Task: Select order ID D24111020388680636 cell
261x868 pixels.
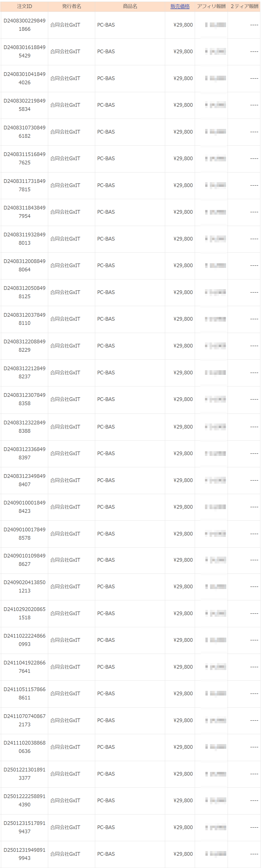Action: coord(24,747)
